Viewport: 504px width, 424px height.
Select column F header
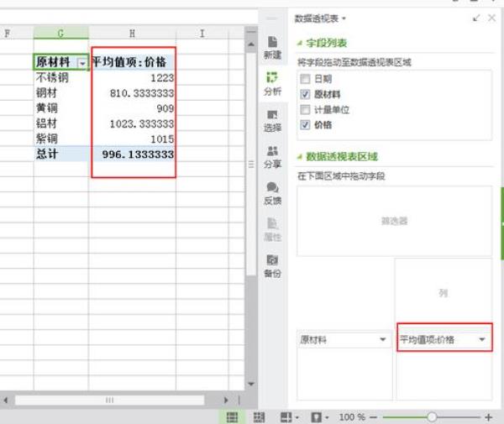tap(17, 33)
